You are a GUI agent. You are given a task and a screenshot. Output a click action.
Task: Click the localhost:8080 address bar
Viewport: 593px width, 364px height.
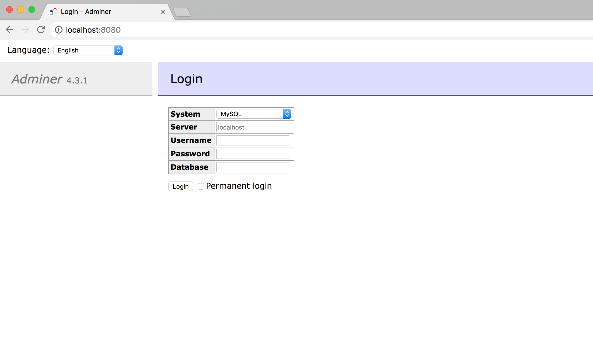pos(307,30)
